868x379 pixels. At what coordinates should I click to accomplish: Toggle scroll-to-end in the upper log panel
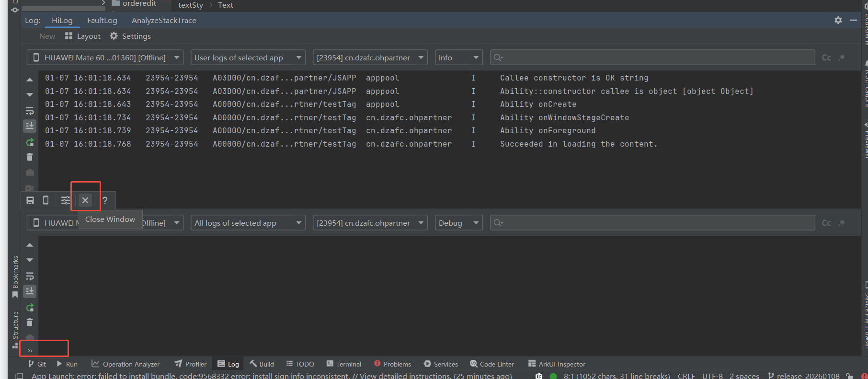pyautogui.click(x=30, y=126)
